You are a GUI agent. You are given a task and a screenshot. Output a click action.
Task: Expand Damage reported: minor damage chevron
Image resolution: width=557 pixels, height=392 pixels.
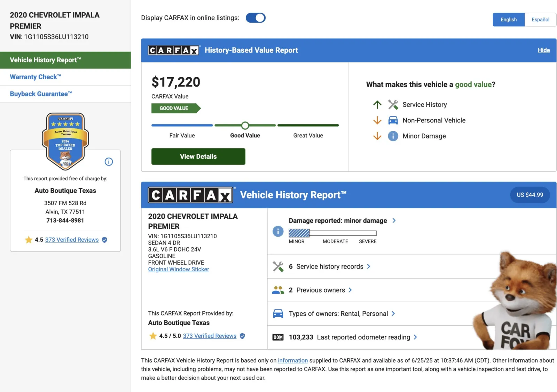(x=394, y=221)
